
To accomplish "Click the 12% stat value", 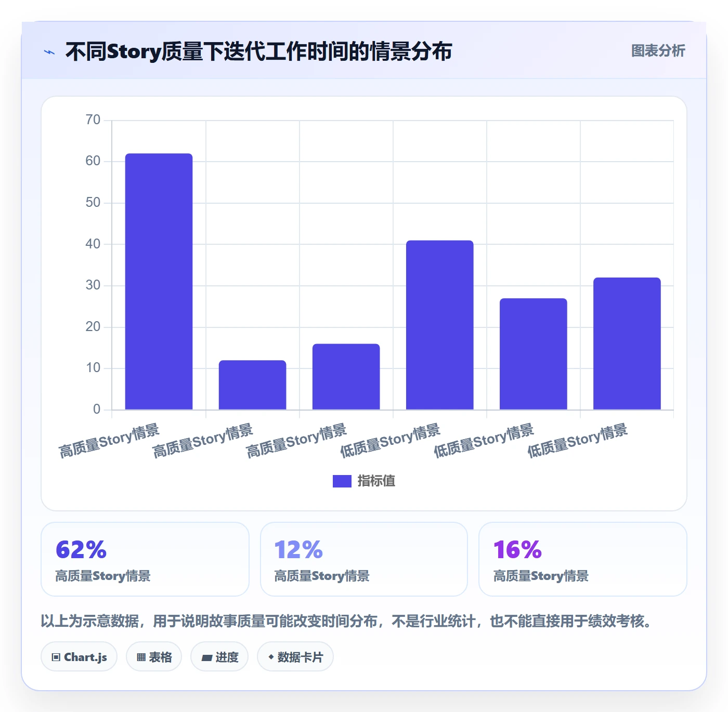I will [x=298, y=550].
